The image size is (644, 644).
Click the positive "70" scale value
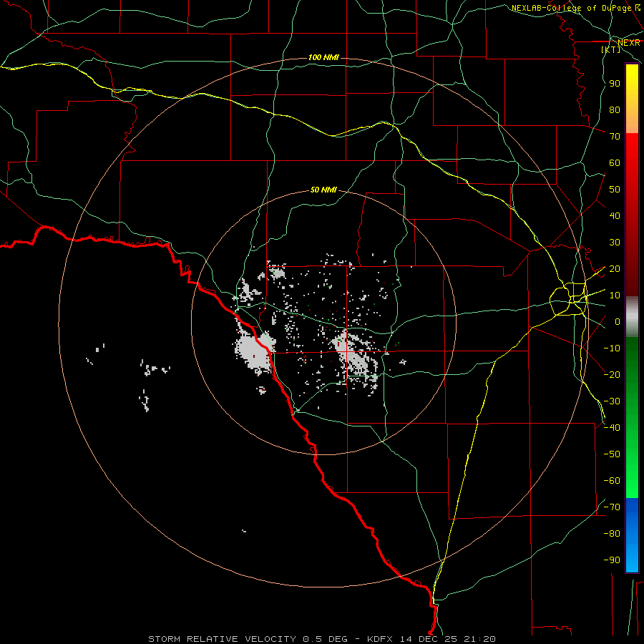(615, 137)
